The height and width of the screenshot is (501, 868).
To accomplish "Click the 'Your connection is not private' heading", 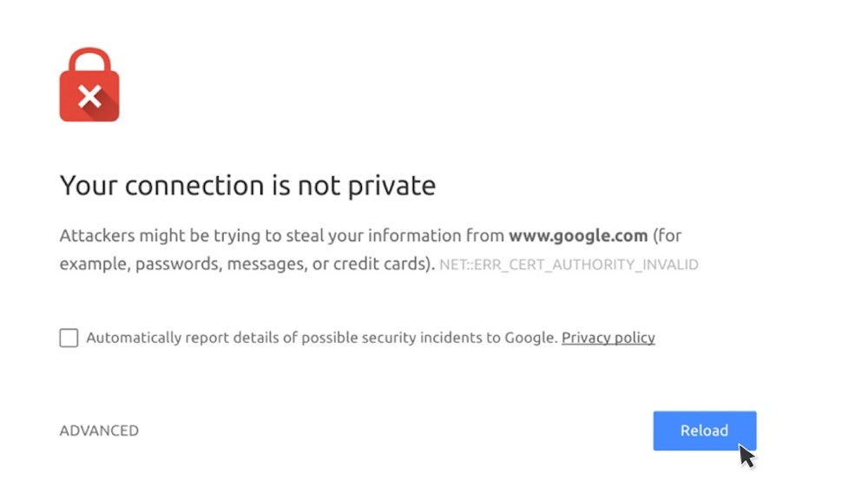I will [x=247, y=185].
